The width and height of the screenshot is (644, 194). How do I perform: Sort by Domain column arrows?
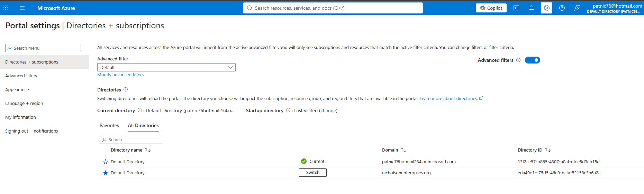pos(403,150)
